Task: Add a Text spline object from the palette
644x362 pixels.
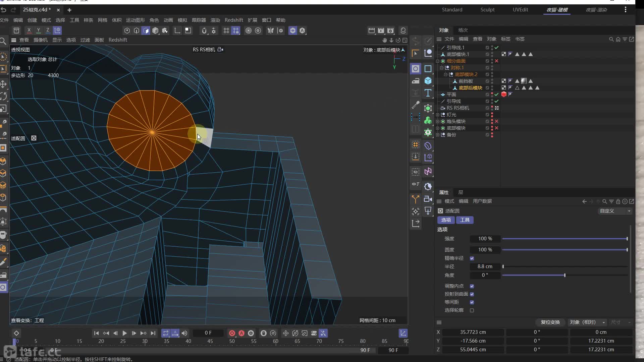Action: 428,93
